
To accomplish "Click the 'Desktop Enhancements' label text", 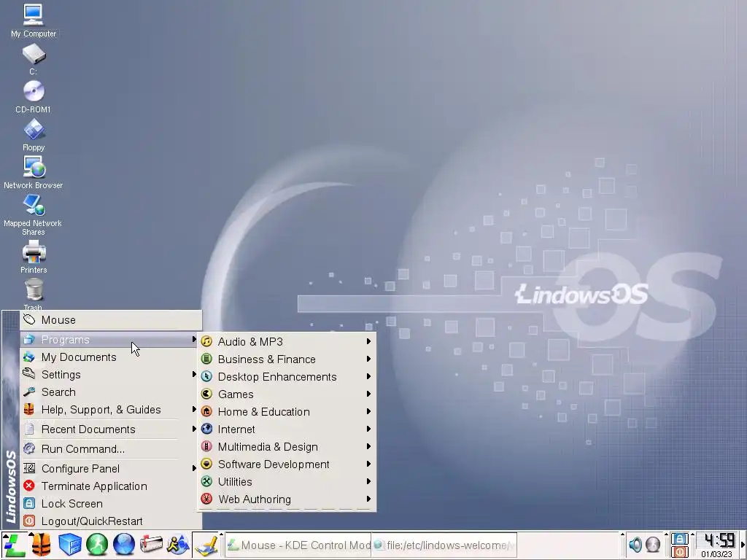I will pyautogui.click(x=277, y=377).
